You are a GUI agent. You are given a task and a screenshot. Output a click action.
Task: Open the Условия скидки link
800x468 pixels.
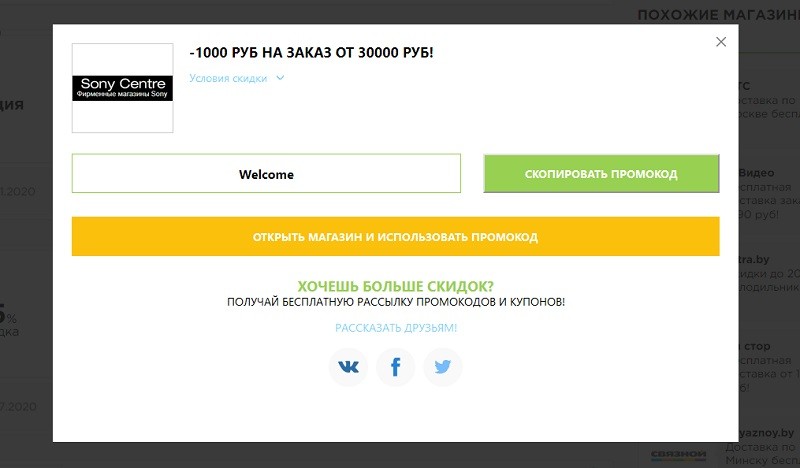228,79
